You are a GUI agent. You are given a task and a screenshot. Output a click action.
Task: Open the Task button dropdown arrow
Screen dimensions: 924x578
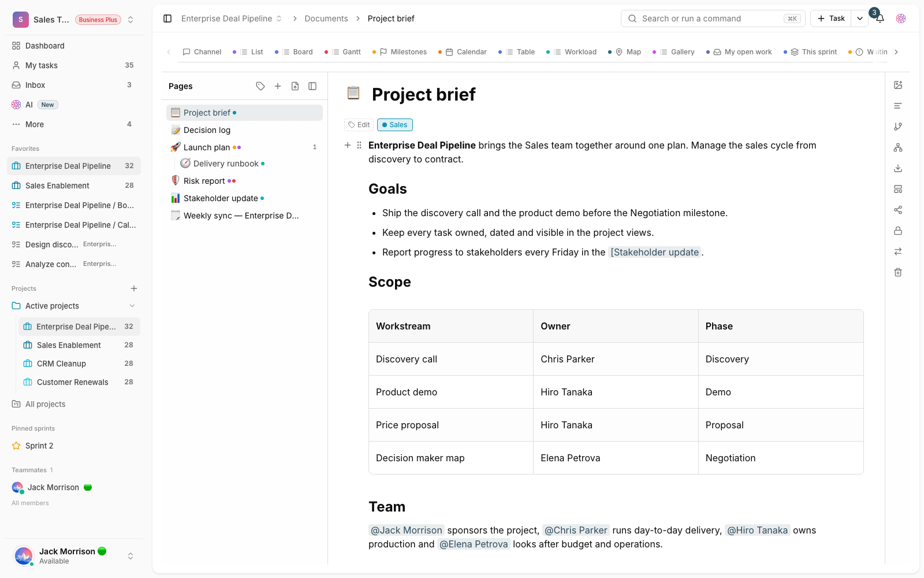click(860, 18)
